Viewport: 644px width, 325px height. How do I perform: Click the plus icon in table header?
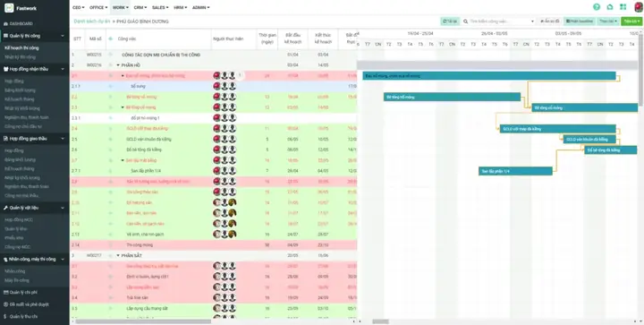tap(110, 39)
